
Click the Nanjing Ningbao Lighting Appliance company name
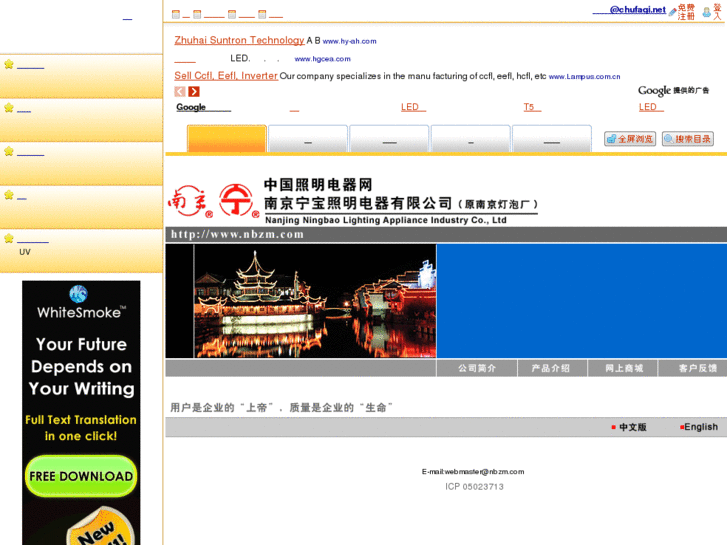coord(386,220)
